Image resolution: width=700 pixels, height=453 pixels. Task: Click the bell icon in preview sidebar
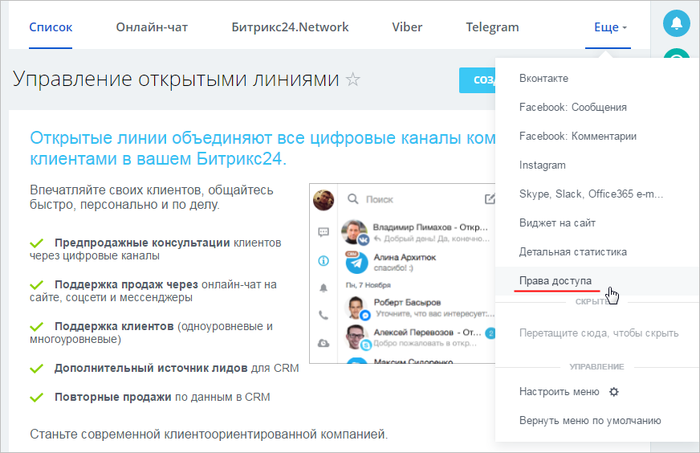[x=323, y=288]
